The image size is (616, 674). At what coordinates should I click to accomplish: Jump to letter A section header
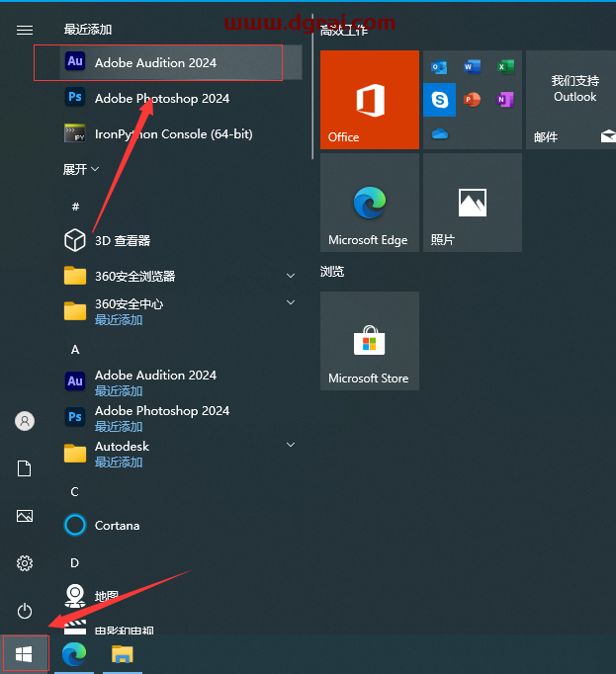coord(75,349)
